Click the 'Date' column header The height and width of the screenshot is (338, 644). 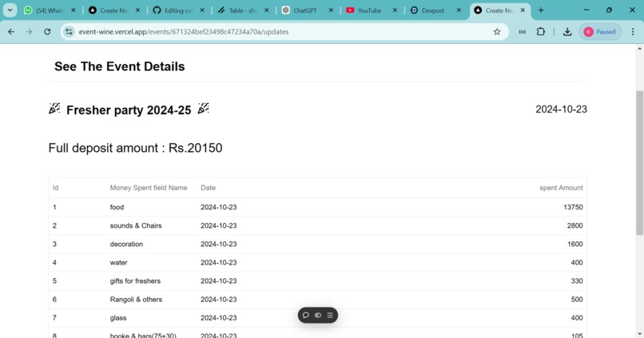(208, 188)
